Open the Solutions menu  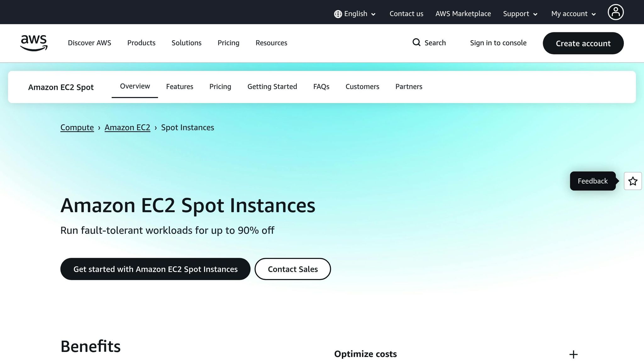point(186,43)
